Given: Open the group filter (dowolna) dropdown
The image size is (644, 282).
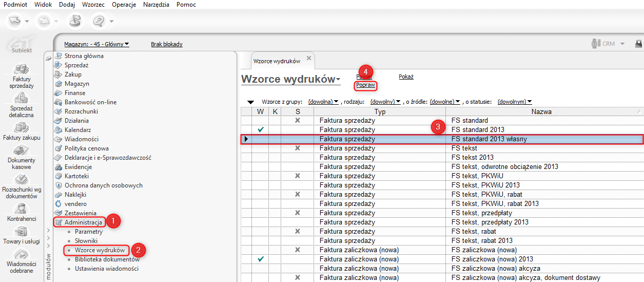Looking at the screenshot, I should point(324,102).
